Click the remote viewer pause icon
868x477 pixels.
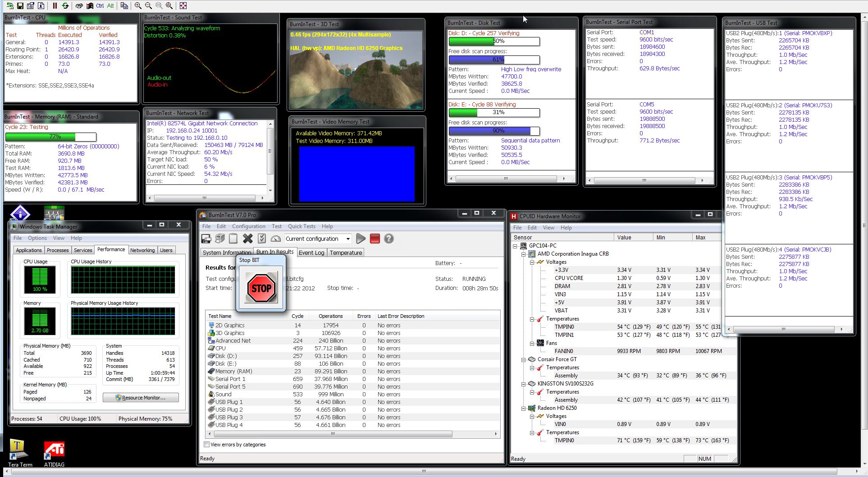click(55, 5)
